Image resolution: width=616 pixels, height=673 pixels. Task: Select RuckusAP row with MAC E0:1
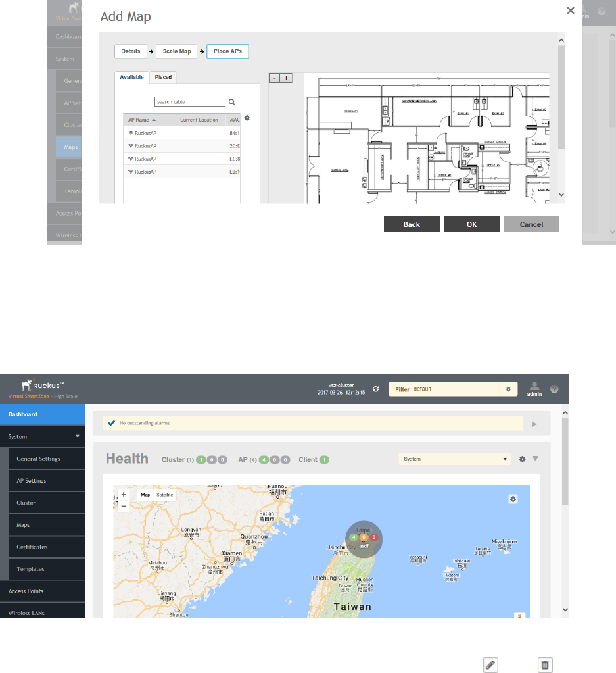click(x=181, y=172)
